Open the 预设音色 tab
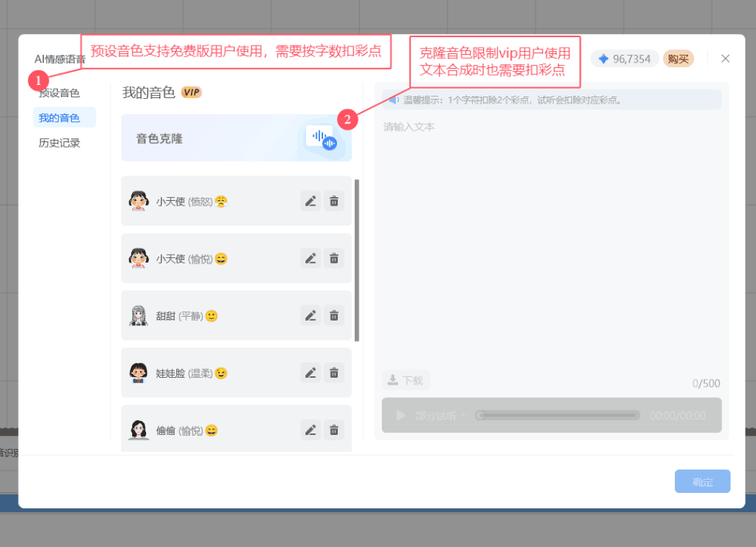Viewport: 756px width, 547px height. click(60, 93)
